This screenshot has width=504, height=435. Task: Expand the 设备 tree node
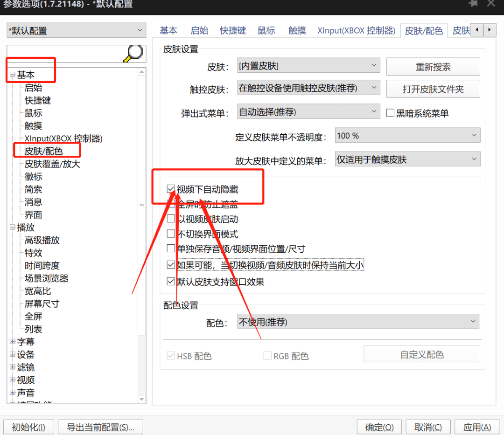coord(13,354)
